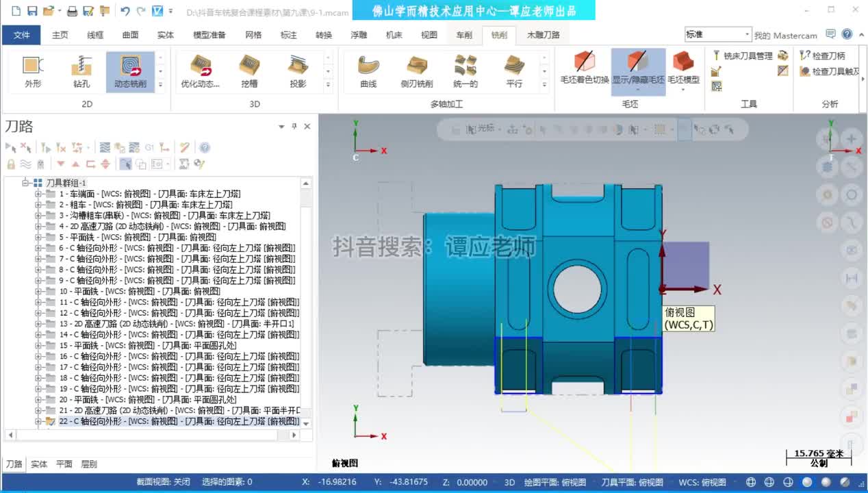Select operation 3 - 沟槽粗车(串联) row

tap(164, 215)
